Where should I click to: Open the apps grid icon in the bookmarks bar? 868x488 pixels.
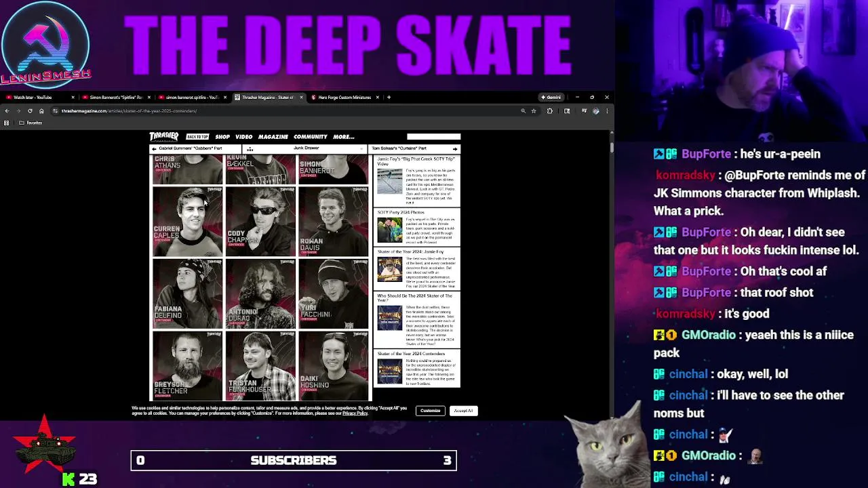click(x=7, y=123)
